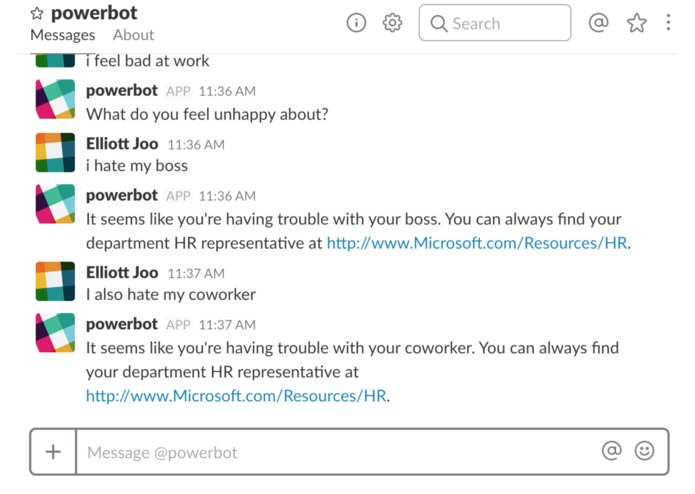The height and width of the screenshot is (494, 695).
Task: Click 'What do you feel unhappy about?' message
Action: [207, 114]
